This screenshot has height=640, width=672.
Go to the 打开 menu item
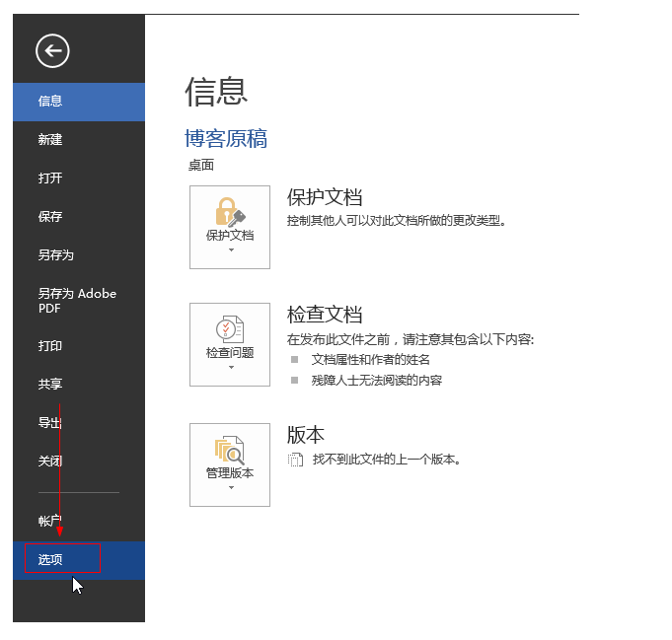[x=79, y=178]
